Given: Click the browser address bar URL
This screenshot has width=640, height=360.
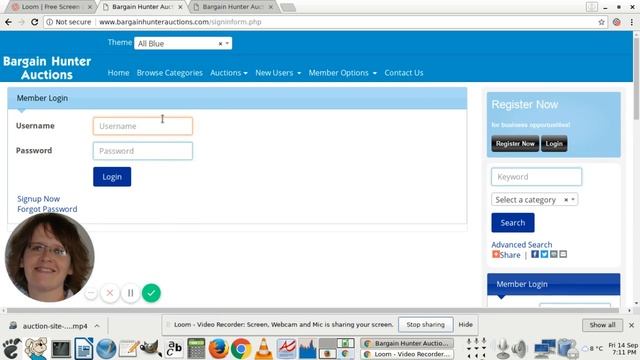Looking at the screenshot, I should [180, 22].
